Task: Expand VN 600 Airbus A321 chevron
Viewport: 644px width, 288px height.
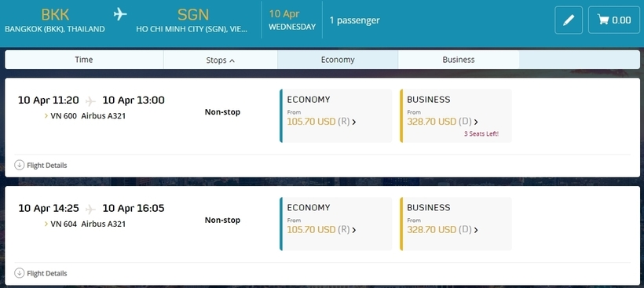Action: click(x=46, y=116)
